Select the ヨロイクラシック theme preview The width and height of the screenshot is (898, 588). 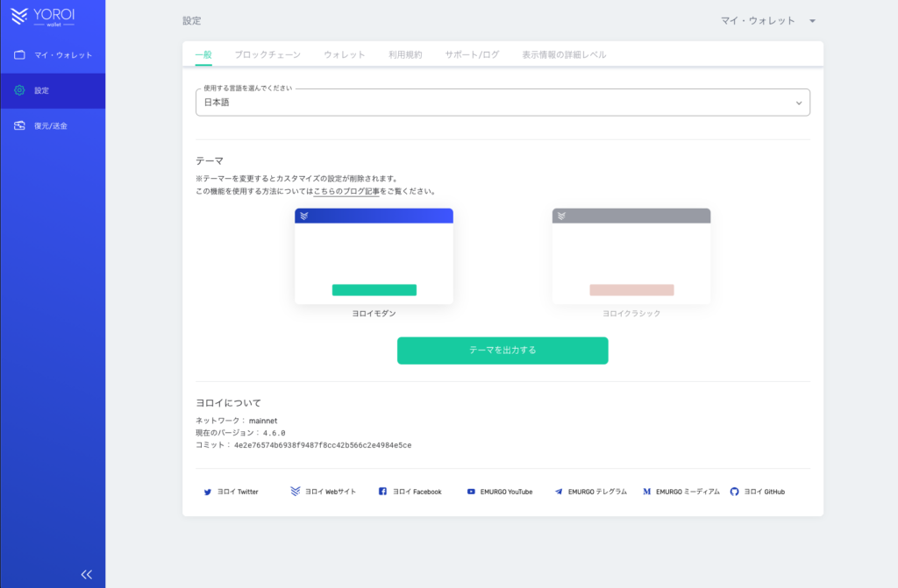(x=631, y=257)
